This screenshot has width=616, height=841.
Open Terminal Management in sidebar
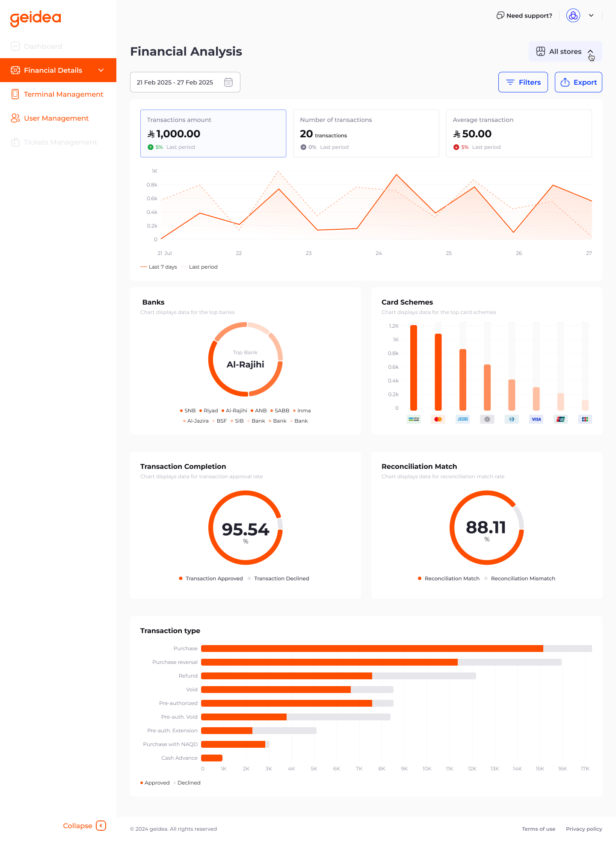pyautogui.click(x=63, y=94)
